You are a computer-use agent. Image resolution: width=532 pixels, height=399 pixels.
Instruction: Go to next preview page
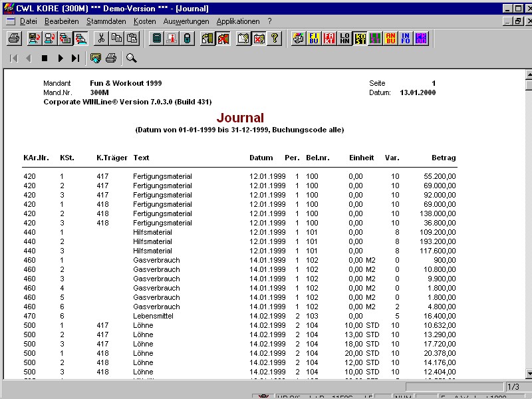click(x=61, y=59)
